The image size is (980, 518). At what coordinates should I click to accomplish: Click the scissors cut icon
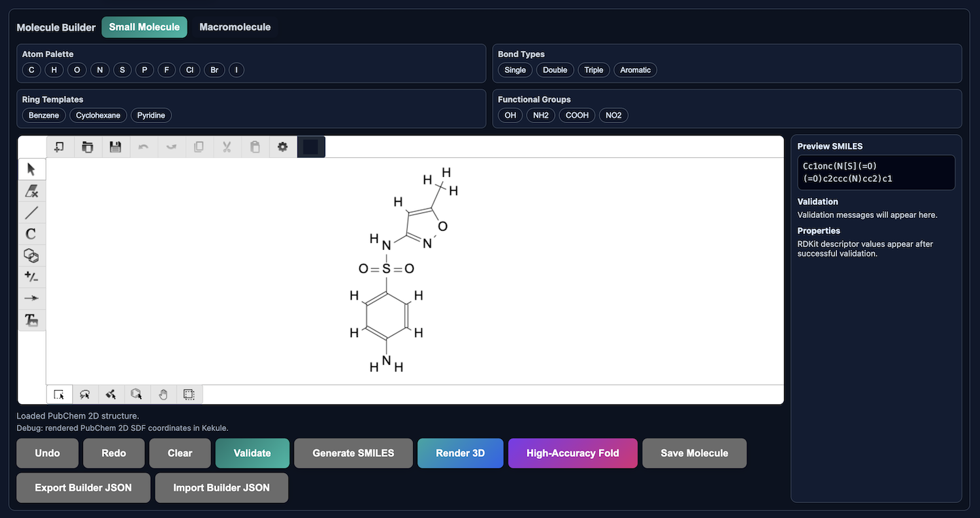(227, 147)
